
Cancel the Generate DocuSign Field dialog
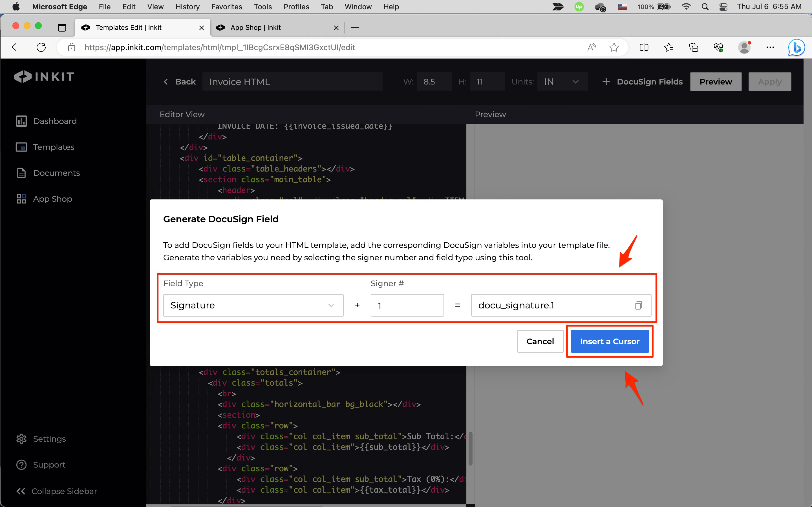(540, 341)
